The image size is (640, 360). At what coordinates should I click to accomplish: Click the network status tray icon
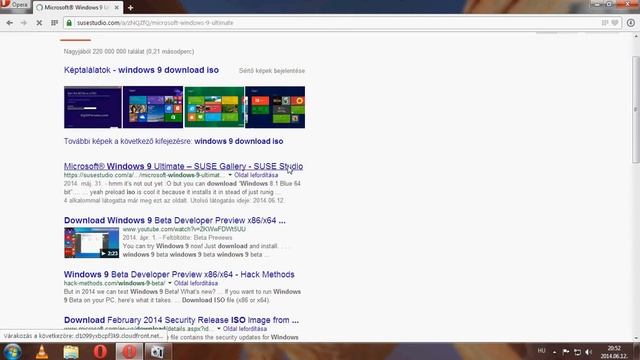click(577, 352)
